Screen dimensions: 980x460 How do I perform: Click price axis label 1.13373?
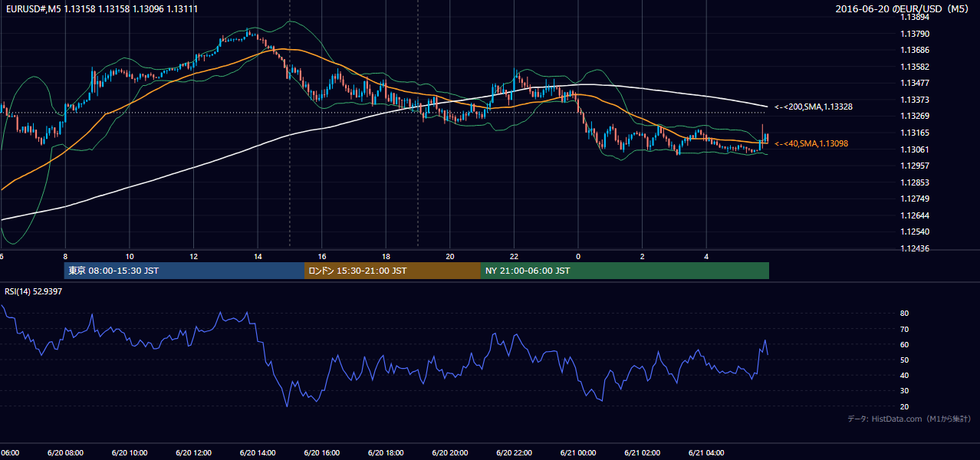(x=915, y=100)
